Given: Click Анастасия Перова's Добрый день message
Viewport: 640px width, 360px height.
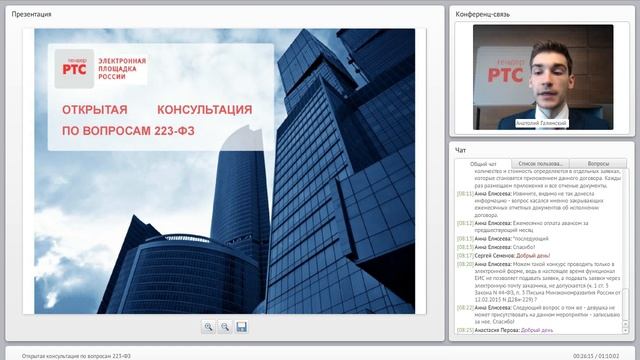Looking at the screenshot, I should 505,330.
